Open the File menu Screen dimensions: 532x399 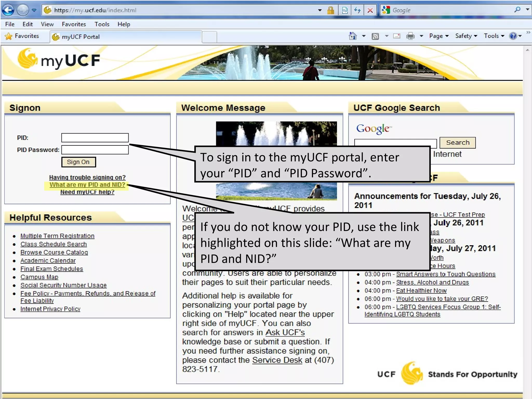[x=10, y=24]
